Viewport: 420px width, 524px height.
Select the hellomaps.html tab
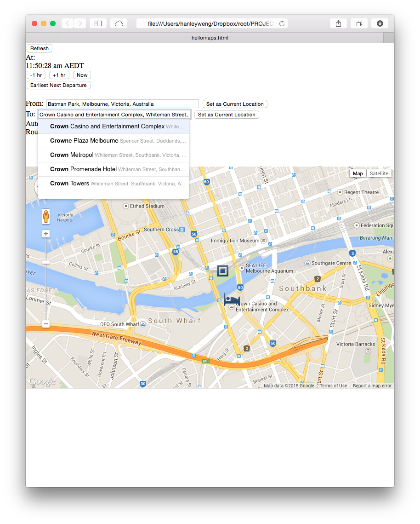210,38
